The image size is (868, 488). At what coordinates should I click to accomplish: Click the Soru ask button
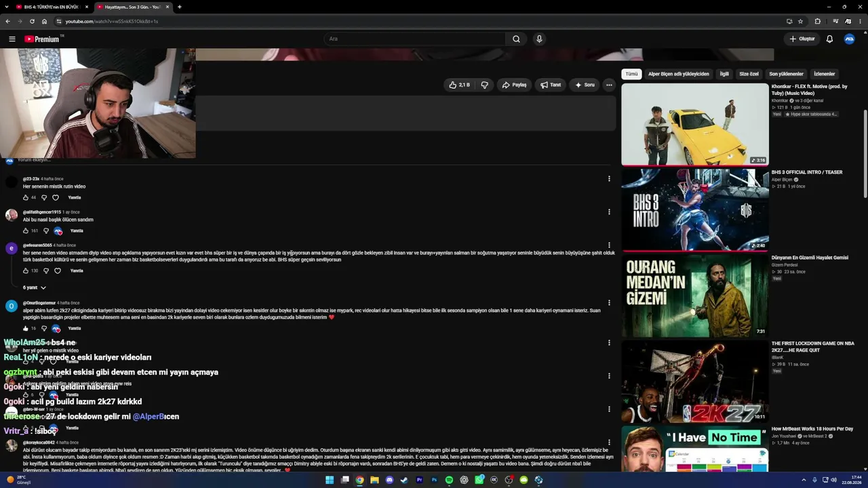(x=585, y=85)
